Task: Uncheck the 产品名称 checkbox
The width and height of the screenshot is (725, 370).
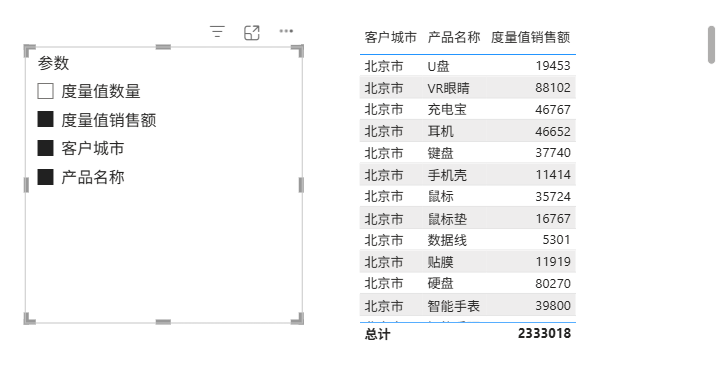Action: pyautogui.click(x=45, y=177)
